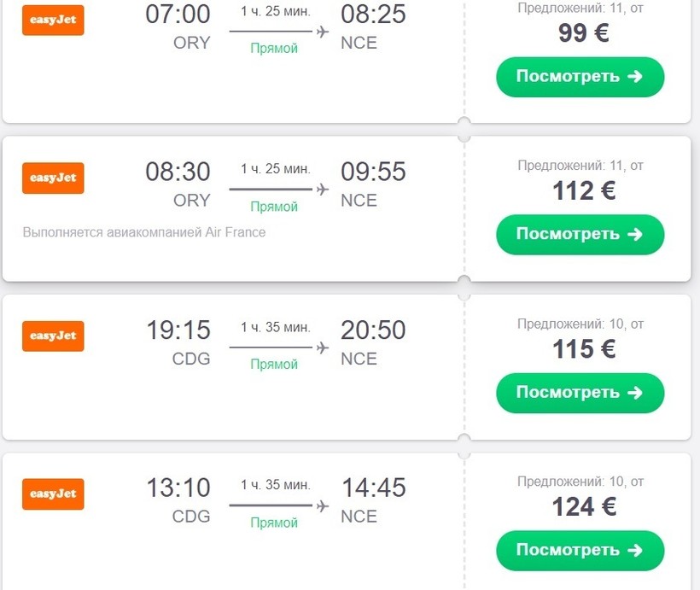Click airplane icon on 13:10 CDG flight
Viewport: 700px width, 590px height.
323,505
